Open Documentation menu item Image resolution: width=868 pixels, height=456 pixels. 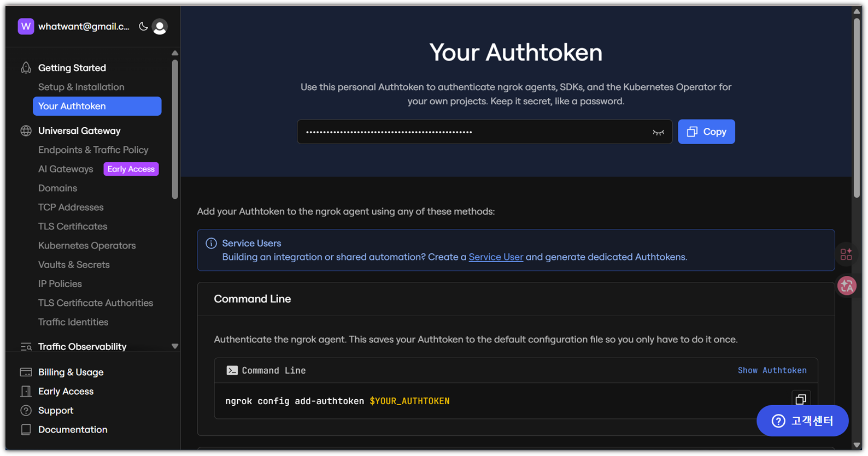[x=73, y=429]
